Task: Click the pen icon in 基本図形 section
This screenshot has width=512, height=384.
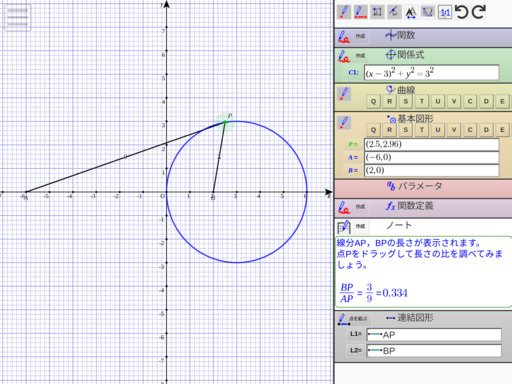Action: click(344, 123)
